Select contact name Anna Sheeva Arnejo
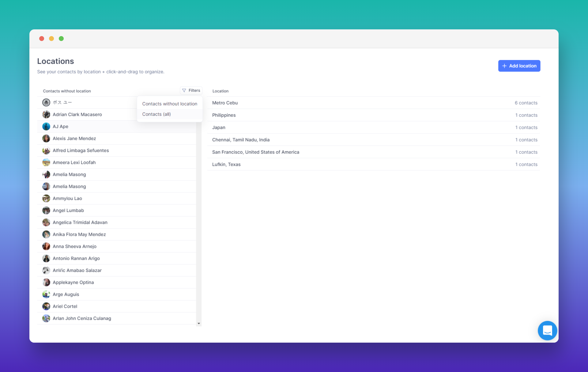 (x=74, y=246)
